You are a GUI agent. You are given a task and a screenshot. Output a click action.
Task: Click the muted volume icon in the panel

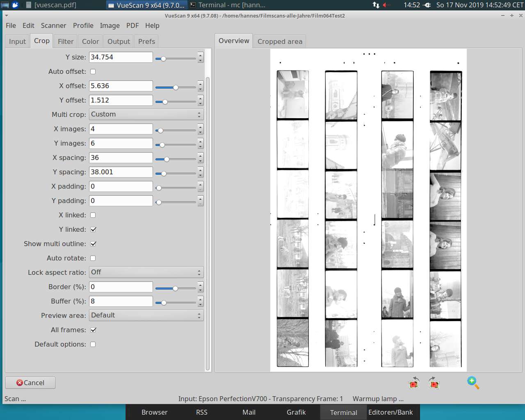point(386,5)
